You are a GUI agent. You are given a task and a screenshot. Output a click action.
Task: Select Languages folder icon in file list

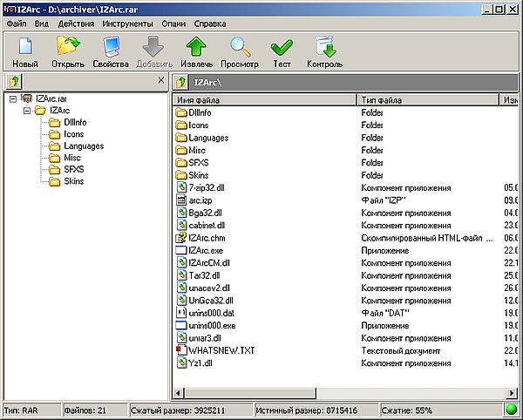point(181,138)
